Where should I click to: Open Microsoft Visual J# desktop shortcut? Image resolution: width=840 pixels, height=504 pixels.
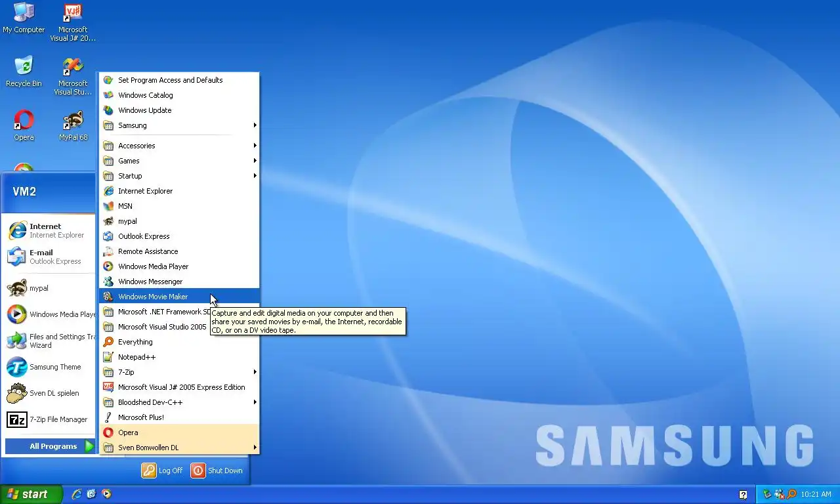click(x=73, y=22)
